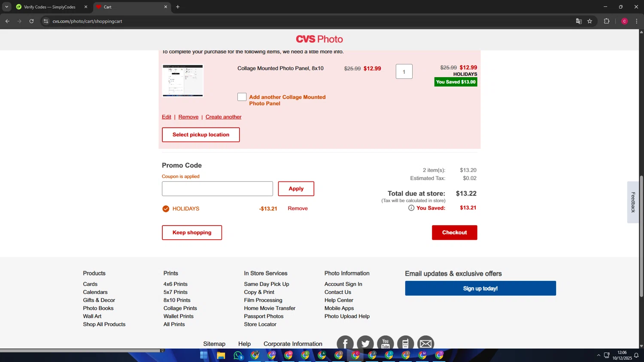The height and width of the screenshot is (362, 644).
Task: View site information icon in address bar
Action: click(x=46, y=21)
